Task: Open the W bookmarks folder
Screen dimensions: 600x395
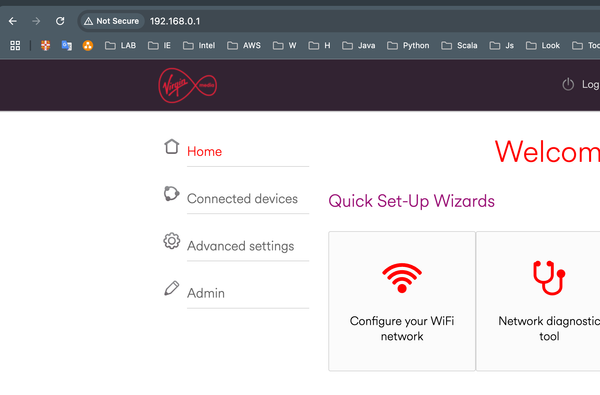Action: tap(285, 46)
